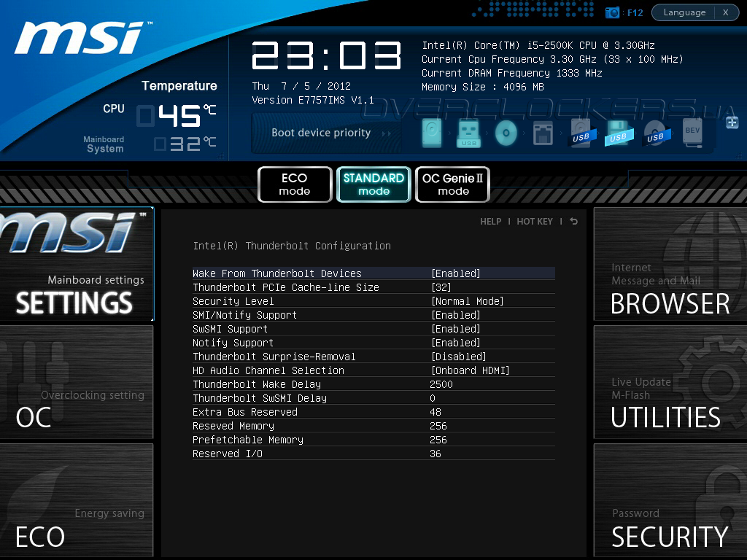The width and height of the screenshot is (747, 560).
Task: Select the Thunderbolt Surprise-Removal label
Action: point(274,356)
